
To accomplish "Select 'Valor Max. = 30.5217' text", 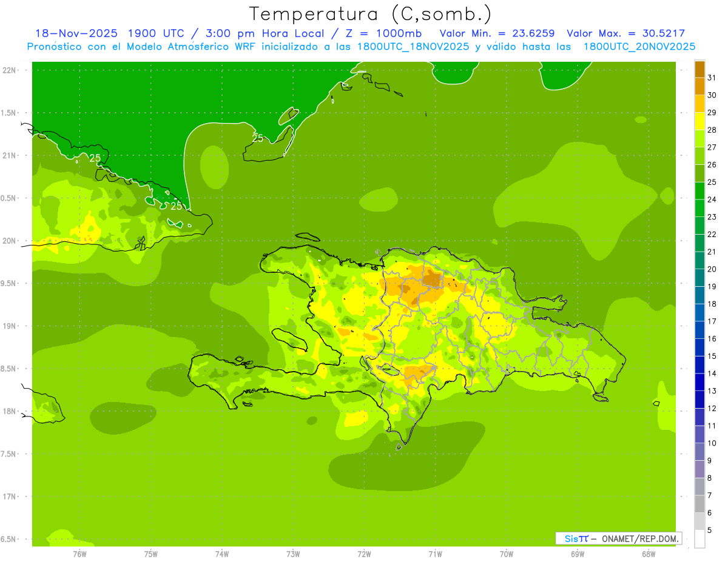I will pyautogui.click(x=625, y=33).
